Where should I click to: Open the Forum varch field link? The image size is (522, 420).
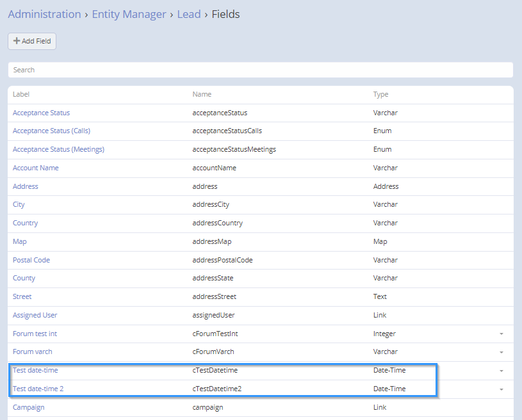coord(32,351)
